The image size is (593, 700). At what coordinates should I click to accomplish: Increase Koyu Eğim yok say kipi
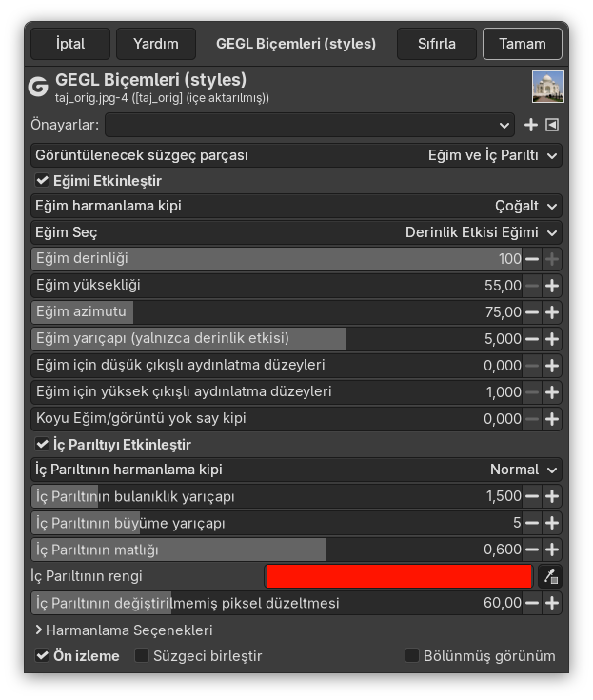coord(552,419)
